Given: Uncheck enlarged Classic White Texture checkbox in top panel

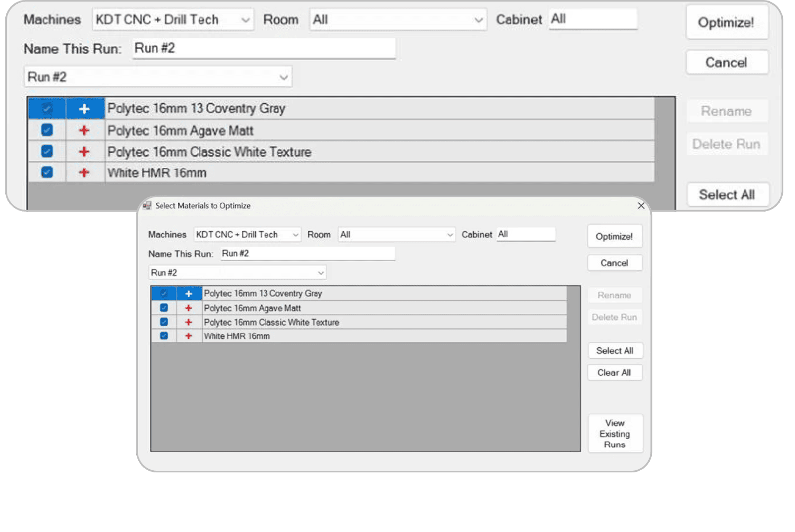Looking at the screenshot, I should (47, 152).
